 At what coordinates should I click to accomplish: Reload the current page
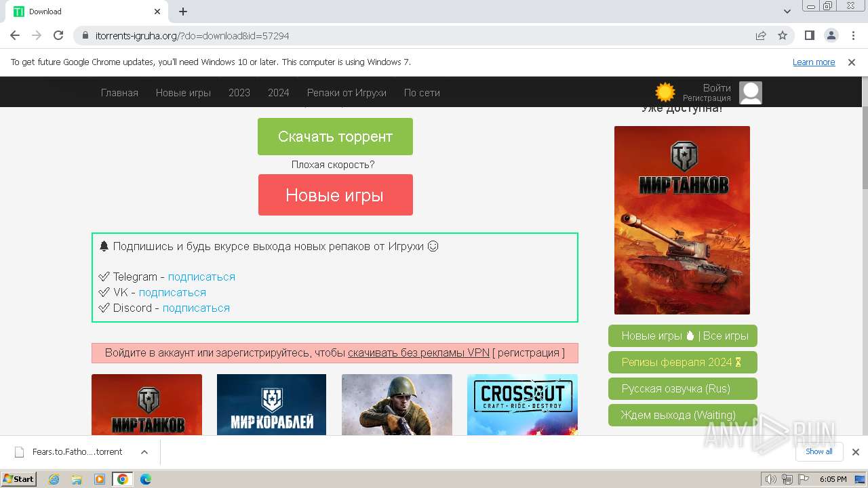(x=58, y=35)
